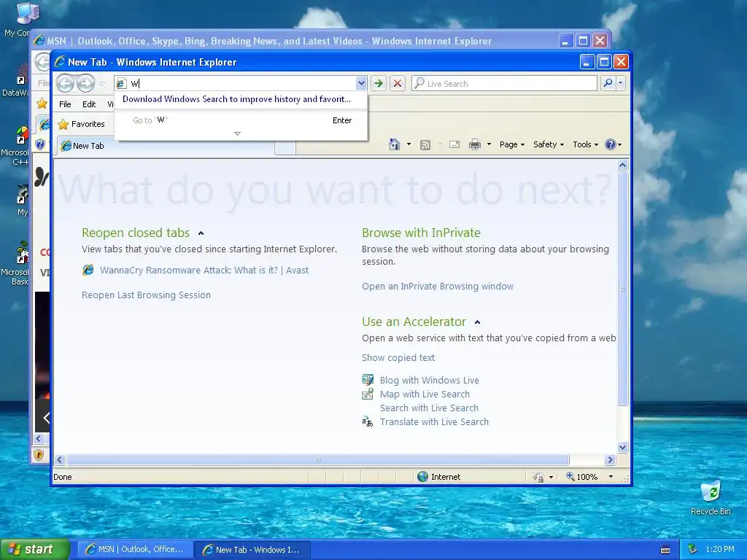
Task: Open the Tools menu
Action: pyautogui.click(x=585, y=144)
